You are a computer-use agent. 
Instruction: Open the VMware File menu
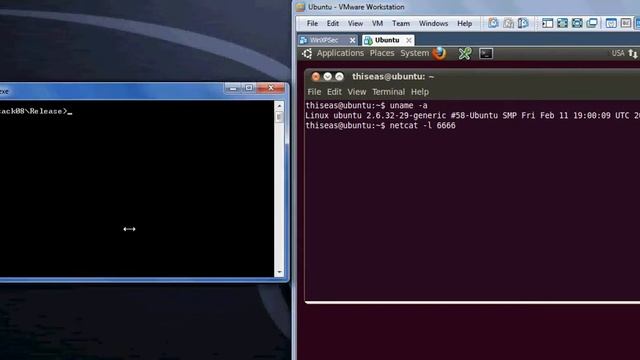click(x=312, y=24)
